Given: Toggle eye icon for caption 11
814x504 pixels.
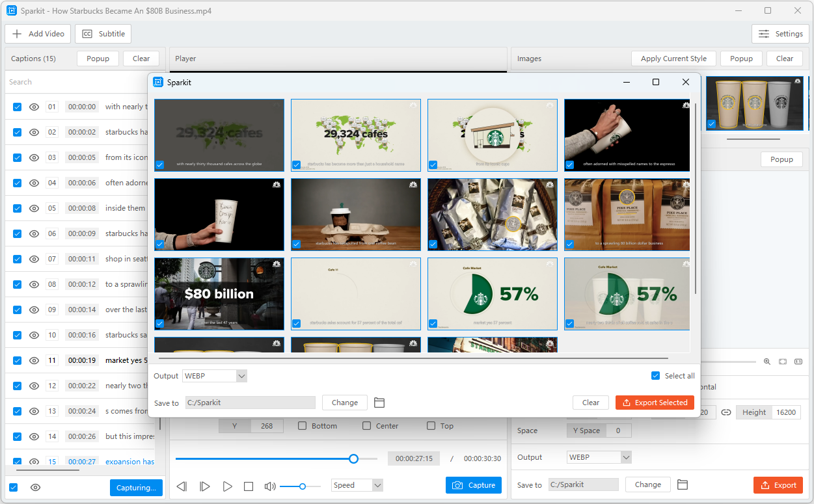Looking at the screenshot, I should pos(34,360).
